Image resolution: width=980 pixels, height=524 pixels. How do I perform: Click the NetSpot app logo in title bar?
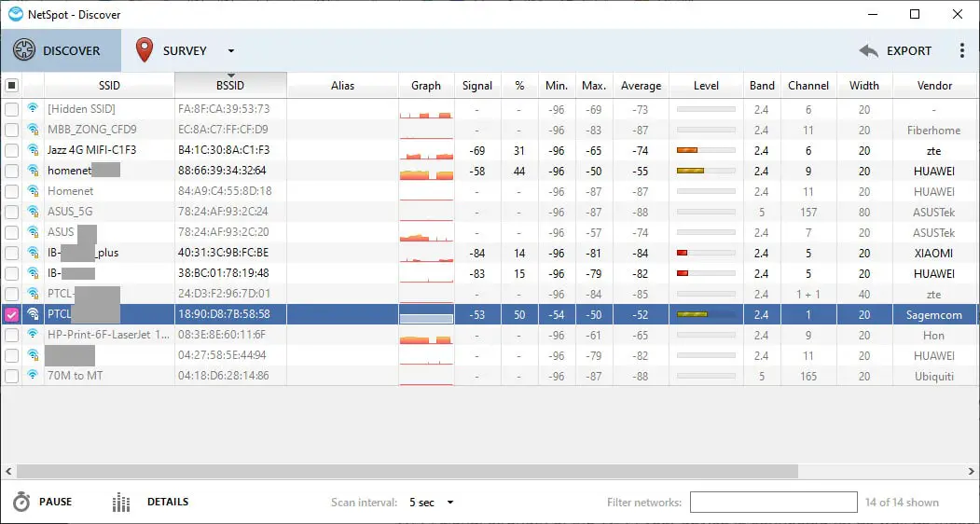click(15, 14)
